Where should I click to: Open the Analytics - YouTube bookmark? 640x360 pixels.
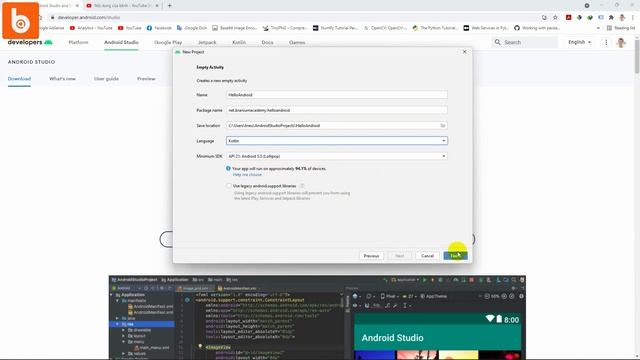[91, 28]
